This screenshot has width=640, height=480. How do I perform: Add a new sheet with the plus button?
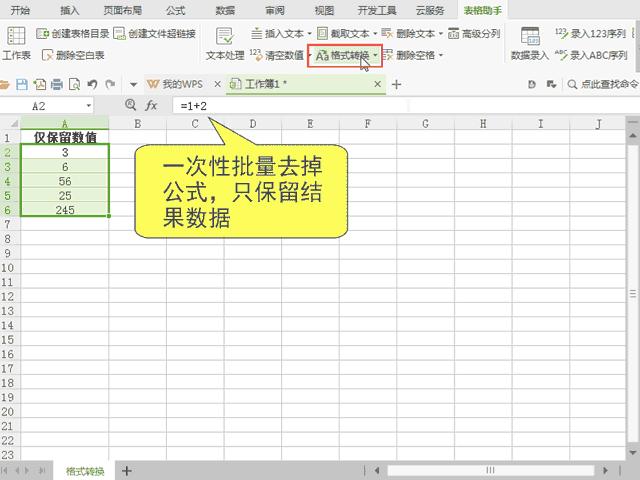(x=127, y=471)
